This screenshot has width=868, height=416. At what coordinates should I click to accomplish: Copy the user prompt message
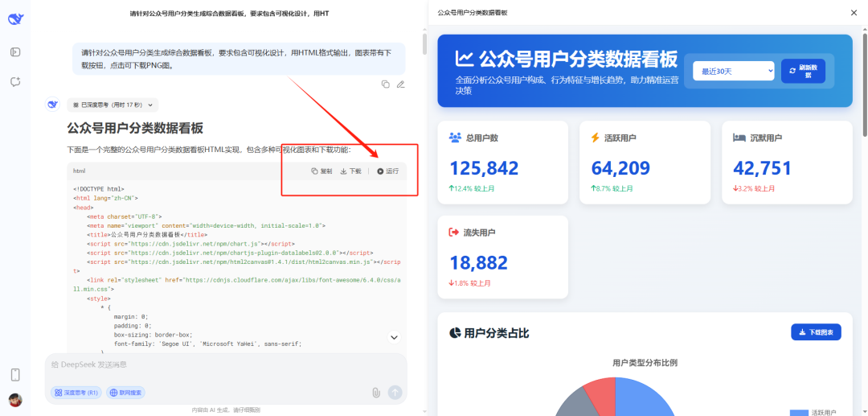pos(385,84)
